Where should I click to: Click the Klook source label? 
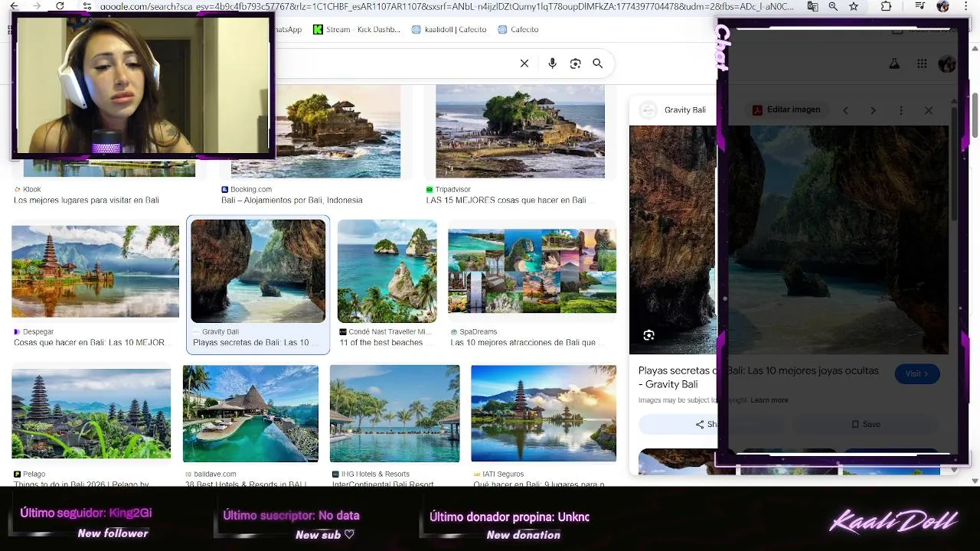28,189
